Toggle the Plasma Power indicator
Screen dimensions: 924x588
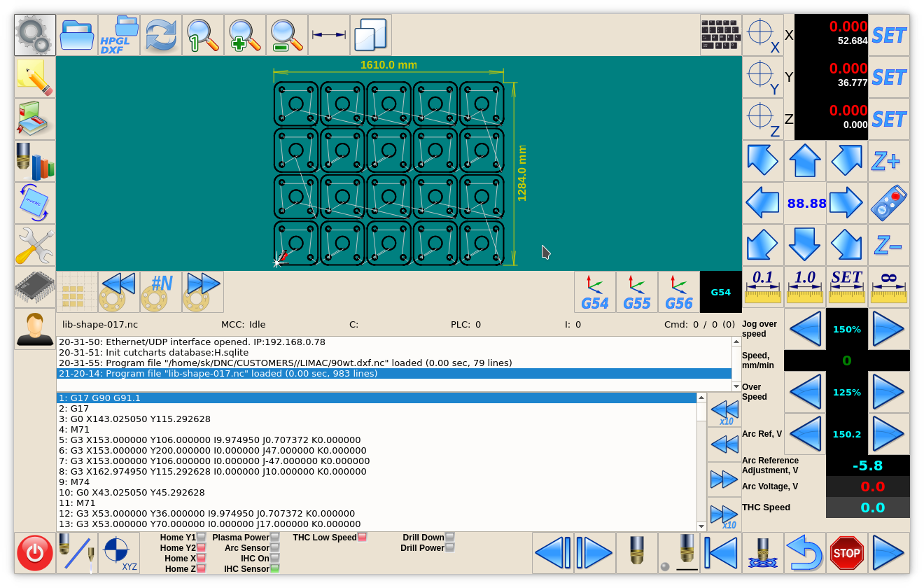(x=274, y=538)
